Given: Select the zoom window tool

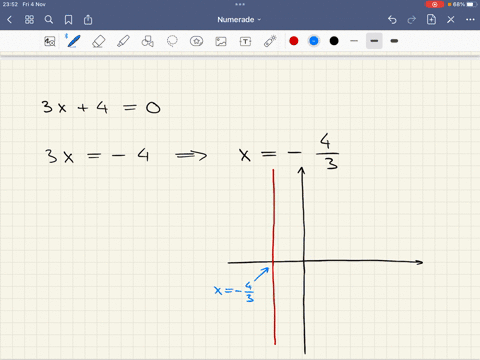Looking at the screenshot, I should tap(50, 41).
